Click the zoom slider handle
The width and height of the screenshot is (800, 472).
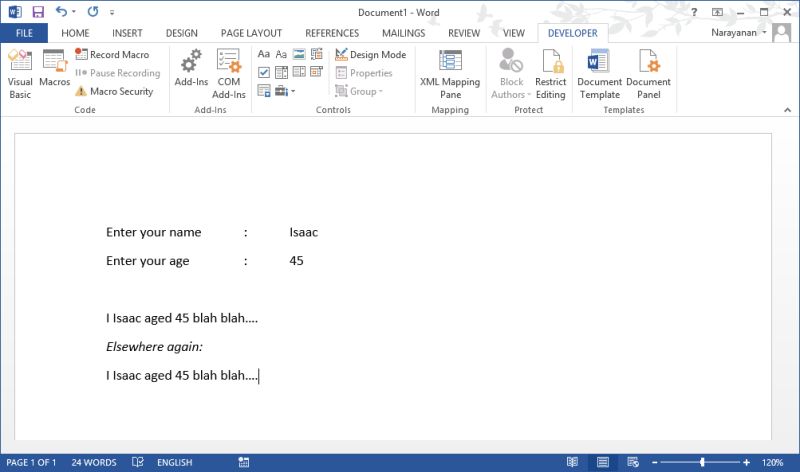click(703, 462)
